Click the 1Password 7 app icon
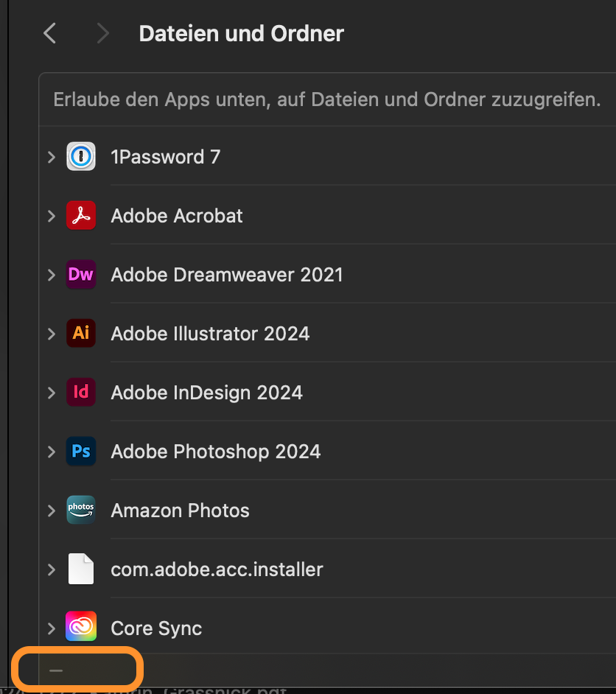 pyautogui.click(x=81, y=156)
